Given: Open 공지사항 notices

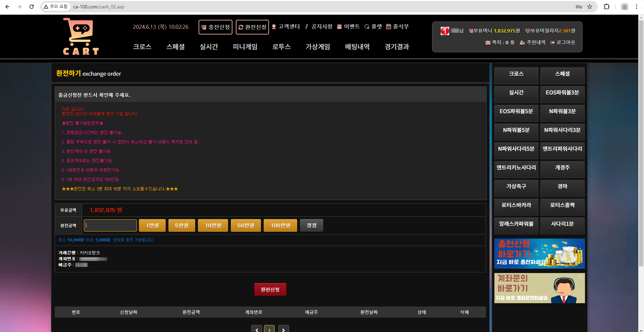Looking at the screenshot, I should (x=319, y=27).
